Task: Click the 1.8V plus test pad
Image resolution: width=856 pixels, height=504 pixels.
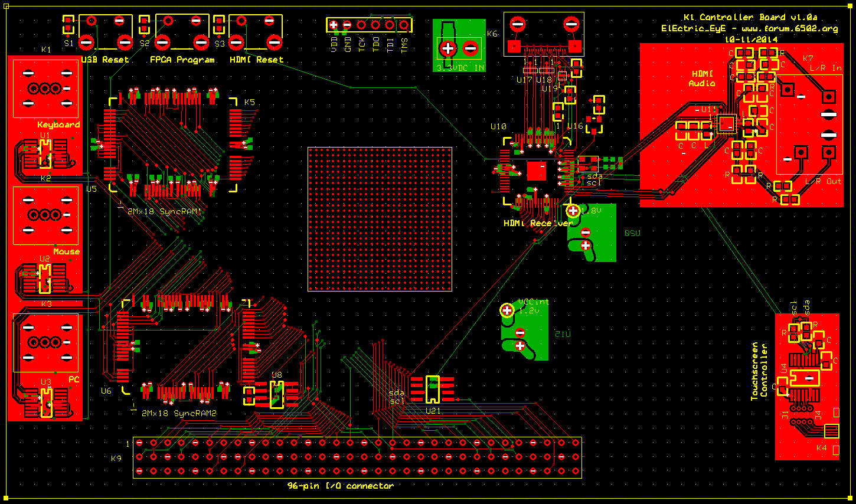Action: pyautogui.click(x=573, y=211)
